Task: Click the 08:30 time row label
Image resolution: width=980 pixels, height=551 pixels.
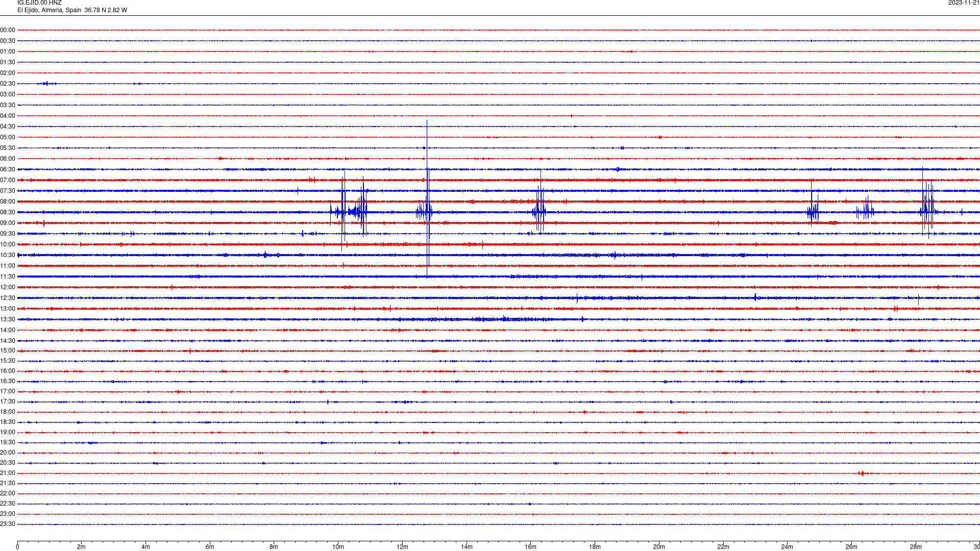Action: [x=8, y=212]
